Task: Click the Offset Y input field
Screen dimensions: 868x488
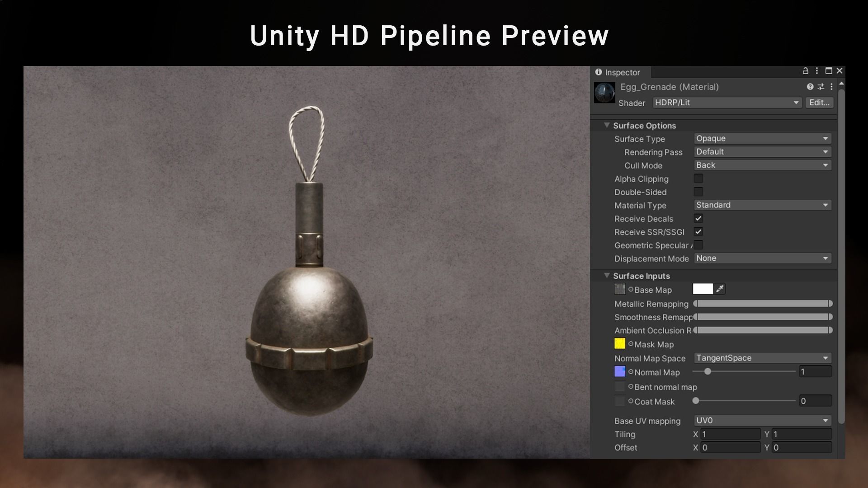Action: (x=802, y=447)
